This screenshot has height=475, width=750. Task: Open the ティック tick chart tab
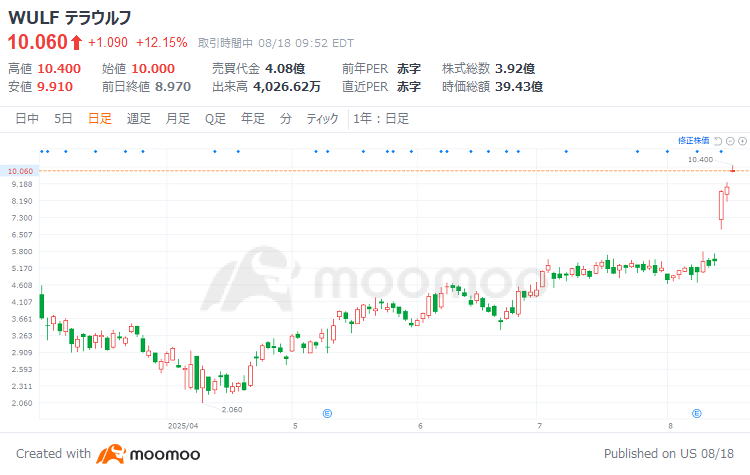[322, 119]
